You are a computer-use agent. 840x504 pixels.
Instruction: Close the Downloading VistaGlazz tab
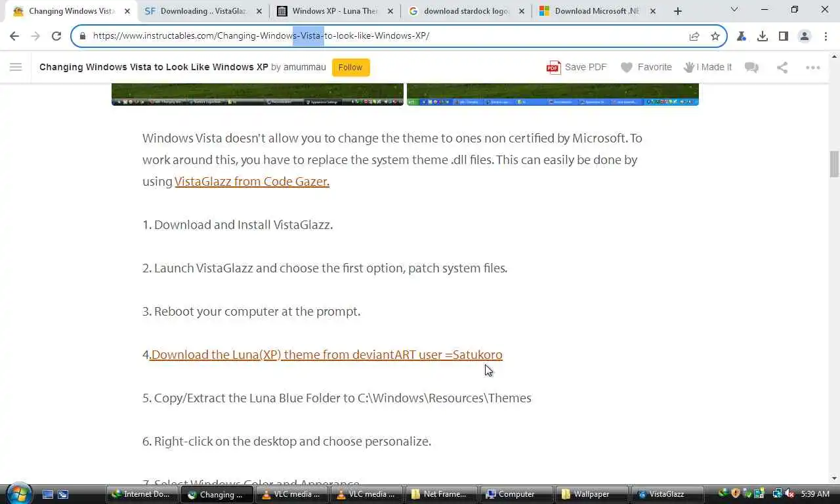pos(259,11)
